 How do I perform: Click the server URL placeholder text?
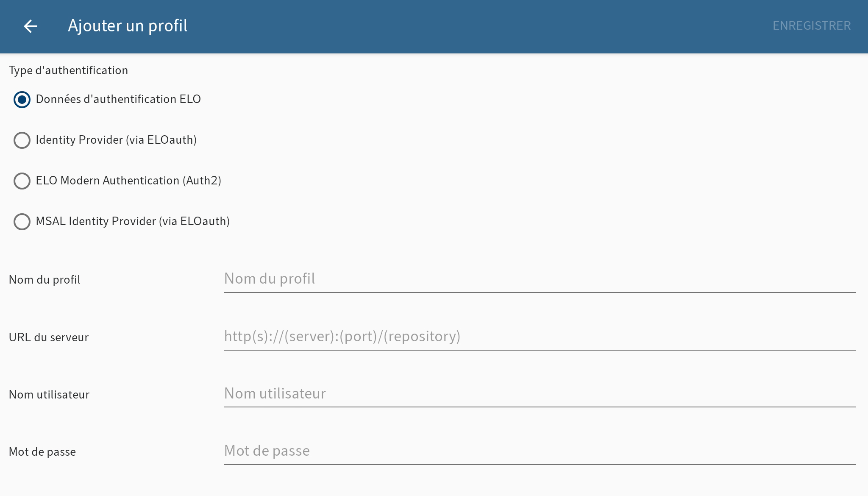pos(342,336)
